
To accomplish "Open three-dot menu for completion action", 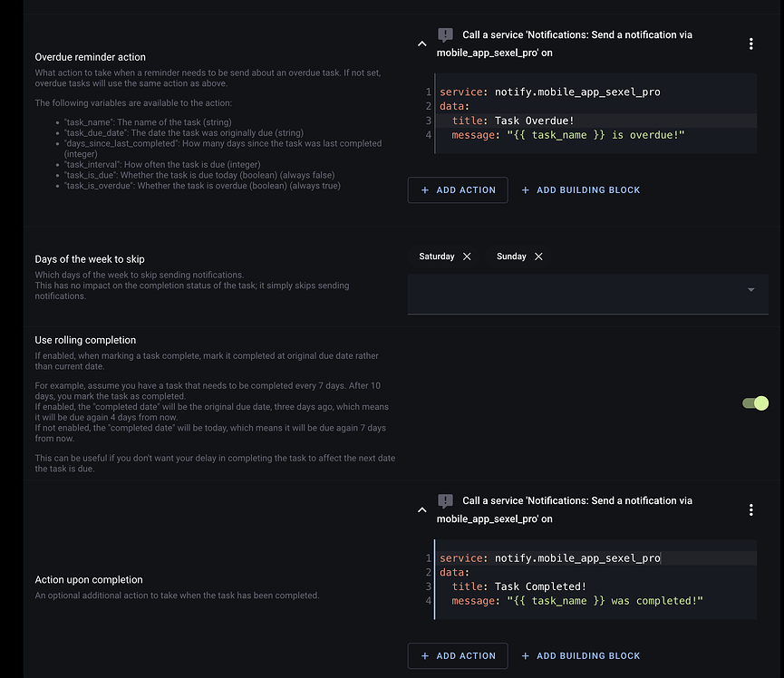I will click(x=750, y=510).
